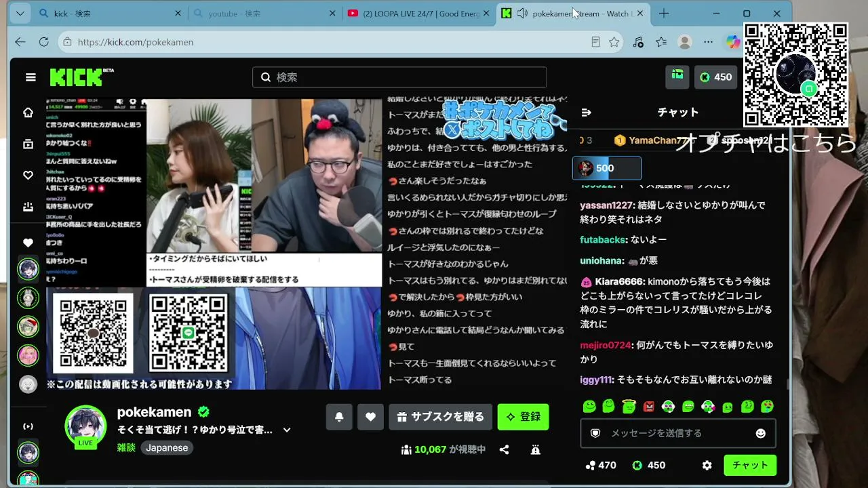The height and width of the screenshot is (488, 868).
Task: Open chat settings gear
Action: click(x=707, y=466)
